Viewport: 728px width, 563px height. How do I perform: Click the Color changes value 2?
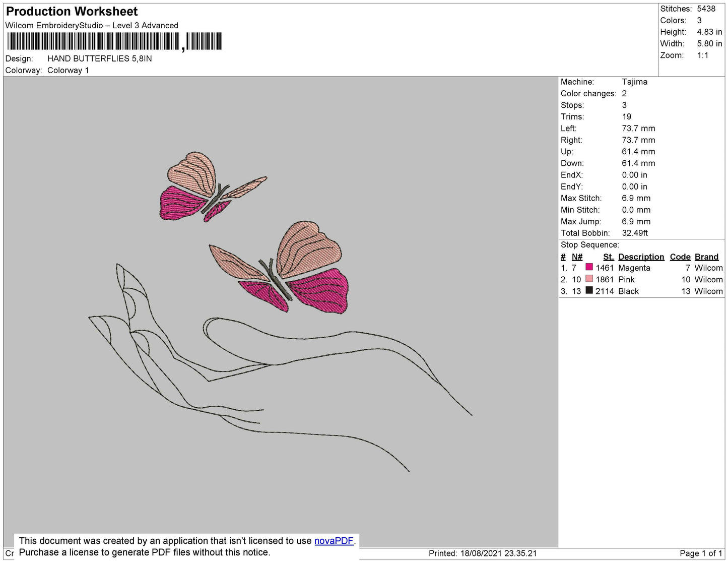coord(624,93)
